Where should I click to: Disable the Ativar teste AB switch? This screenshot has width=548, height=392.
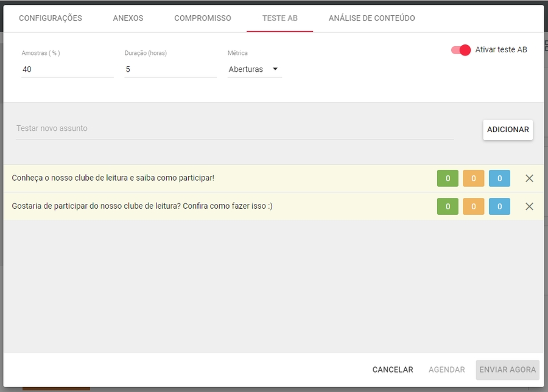pos(461,50)
